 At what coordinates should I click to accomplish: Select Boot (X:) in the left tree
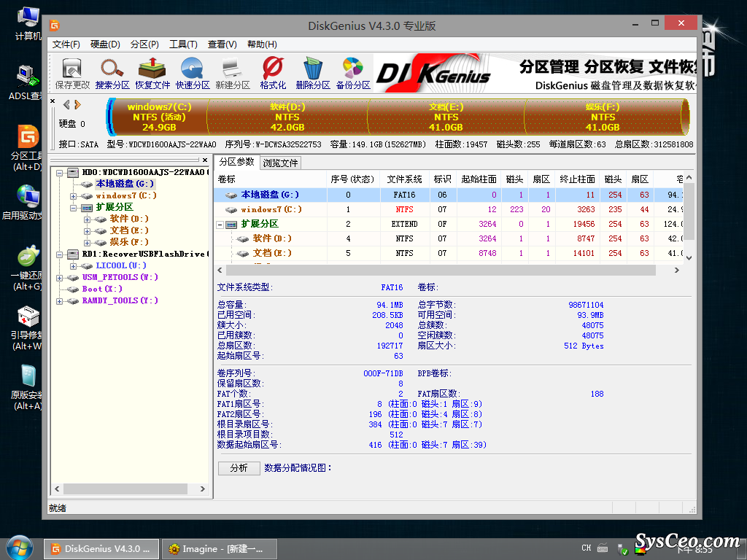click(x=102, y=289)
